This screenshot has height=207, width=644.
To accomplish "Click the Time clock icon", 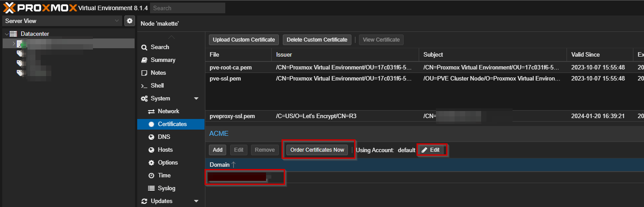I will [x=151, y=175].
